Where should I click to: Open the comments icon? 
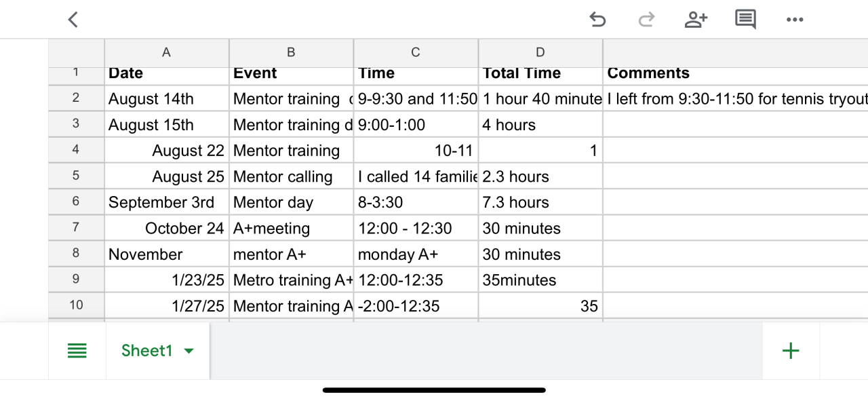pos(745,20)
